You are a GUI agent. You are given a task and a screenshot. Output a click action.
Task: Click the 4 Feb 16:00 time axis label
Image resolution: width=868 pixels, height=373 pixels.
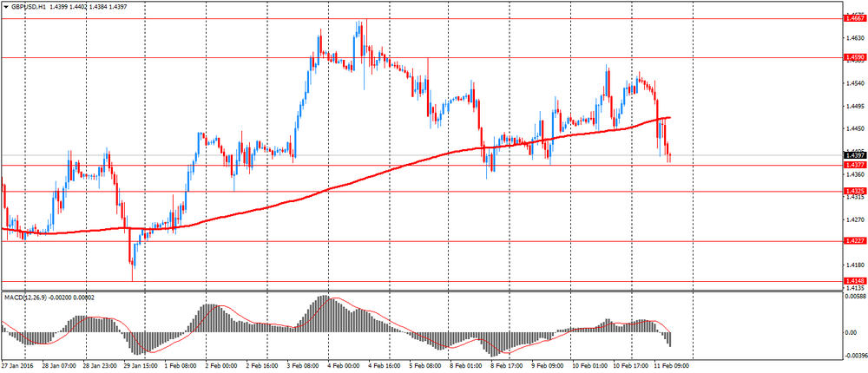point(385,366)
